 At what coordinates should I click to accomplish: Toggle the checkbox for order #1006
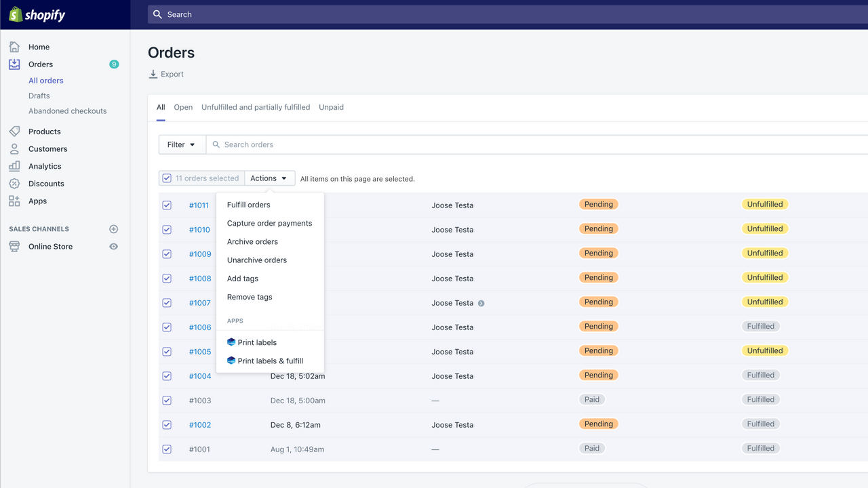click(x=167, y=327)
